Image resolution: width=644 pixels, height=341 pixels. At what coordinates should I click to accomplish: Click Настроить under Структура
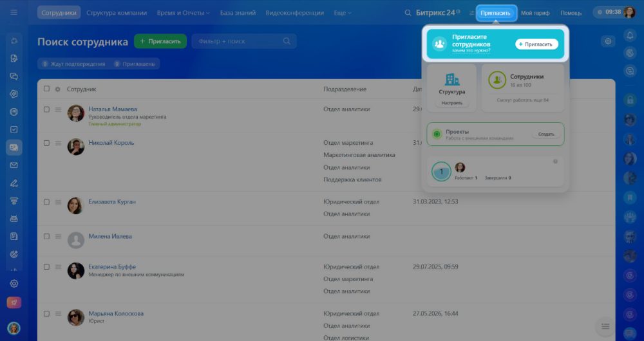click(452, 103)
